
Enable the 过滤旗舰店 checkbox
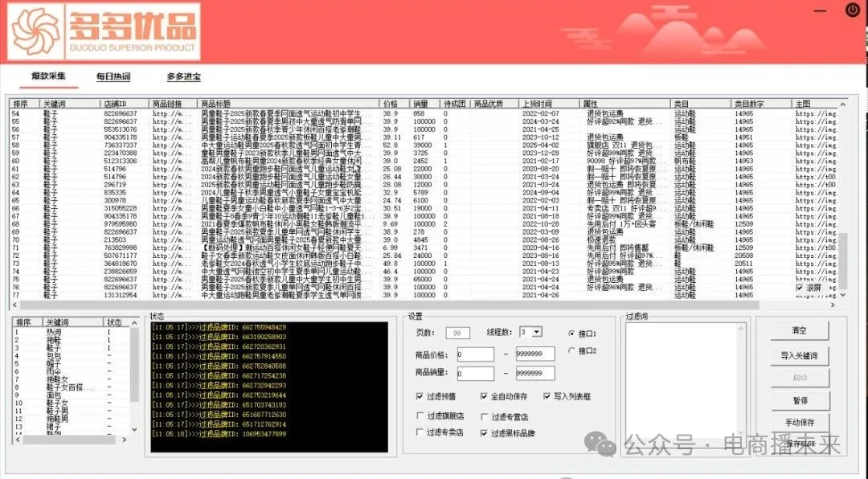(x=420, y=416)
